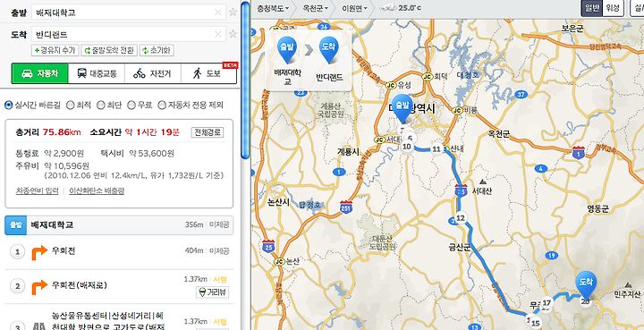Switch to the 대중교통 public transit tab
Screen dimensions: 644x330
pyautogui.click(x=97, y=73)
